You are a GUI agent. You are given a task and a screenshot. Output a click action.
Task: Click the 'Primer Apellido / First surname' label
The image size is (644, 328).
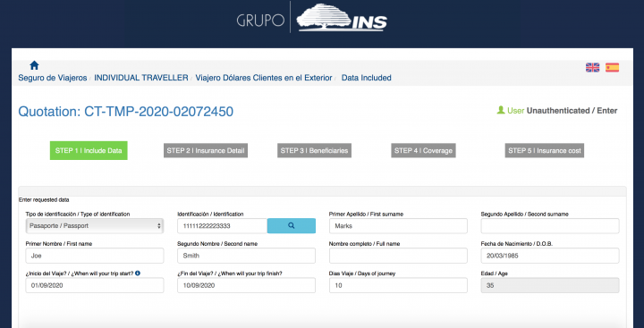[x=366, y=214]
